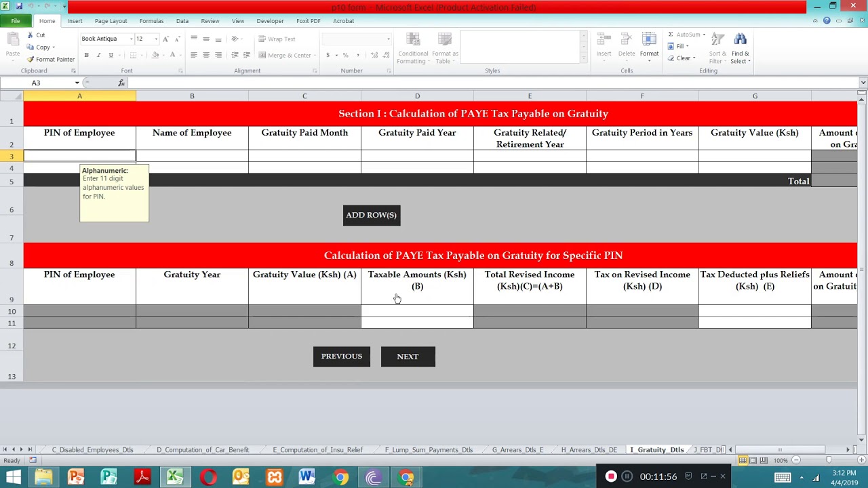This screenshot has width=868, height=488.
Task: Open Conditional Formatting menu
Action: coord(413,48)
